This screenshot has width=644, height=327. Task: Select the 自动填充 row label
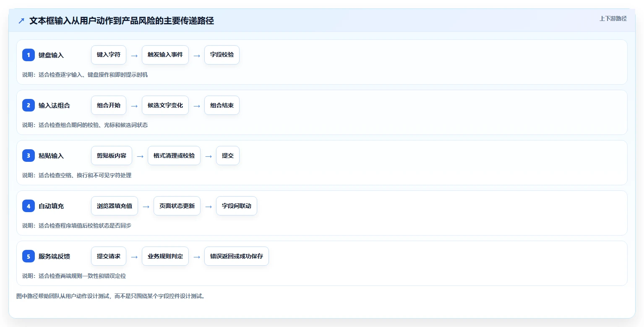point(51,206)
